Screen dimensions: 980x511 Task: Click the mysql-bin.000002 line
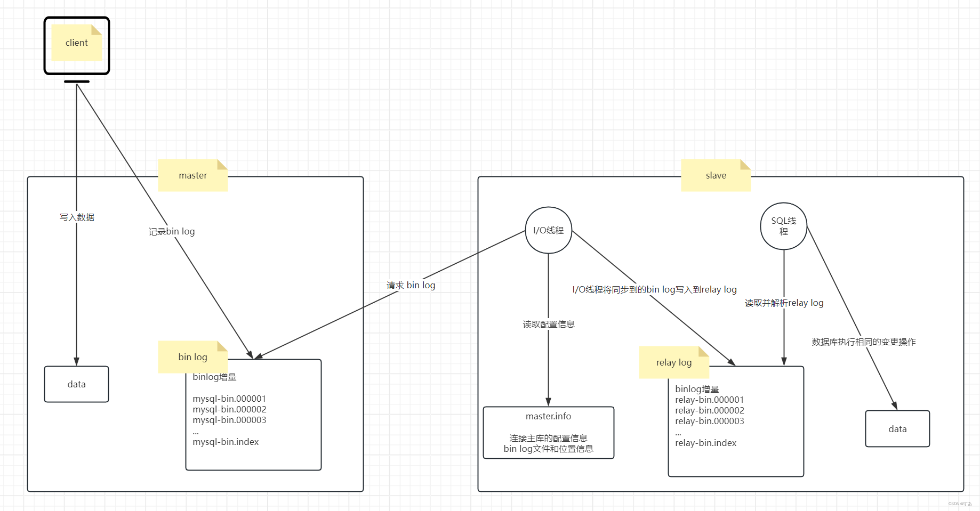pyautogui.click(x=229, y=409)
